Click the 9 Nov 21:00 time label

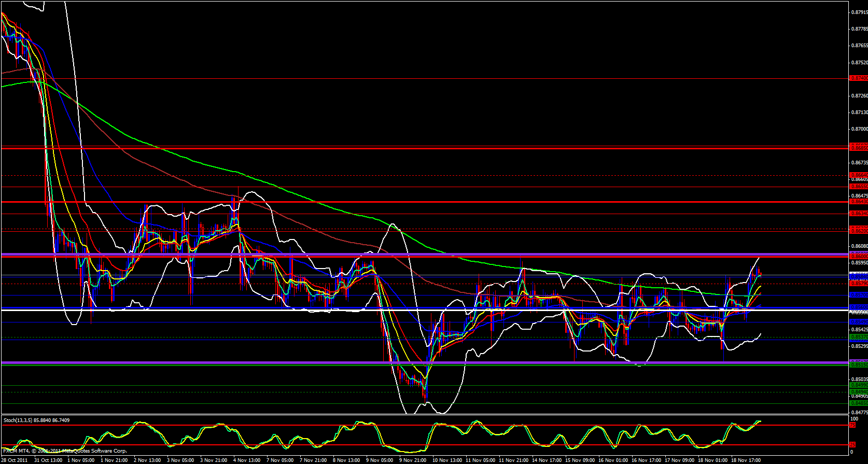[x=413, y=460]
